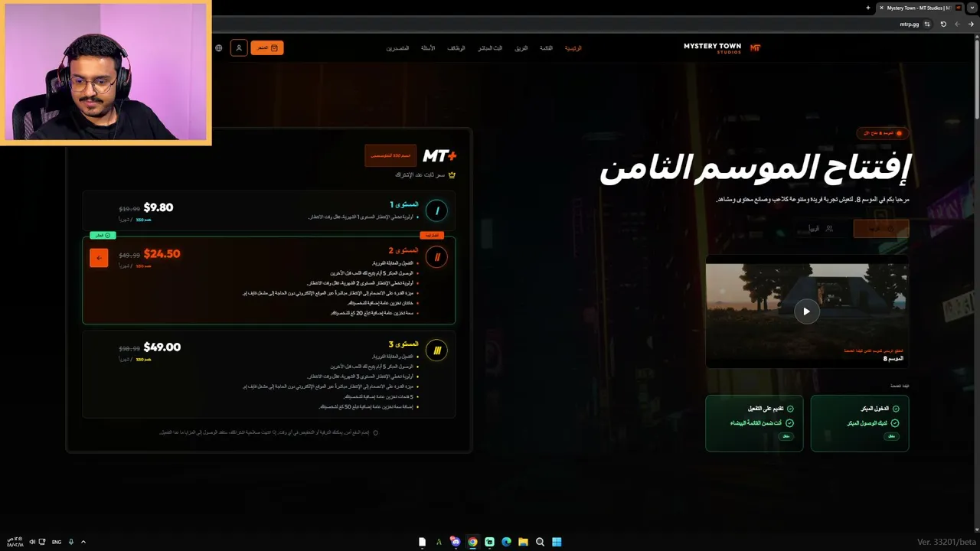
Task: Click the check icon beside تقديم على التفعيل
Action: (790, 409)
